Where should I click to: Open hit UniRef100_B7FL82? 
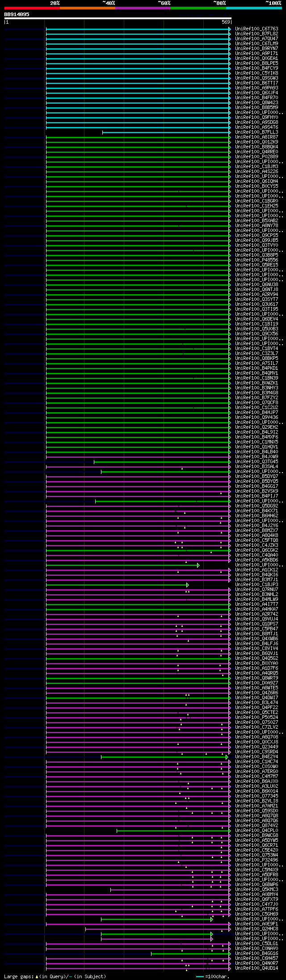click(x=257, y=34)
